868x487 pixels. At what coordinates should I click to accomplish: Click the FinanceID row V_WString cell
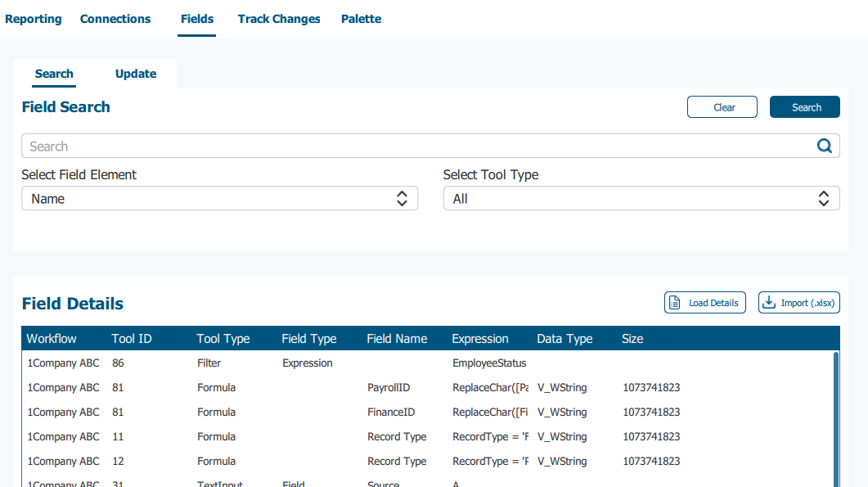(562, 412)
